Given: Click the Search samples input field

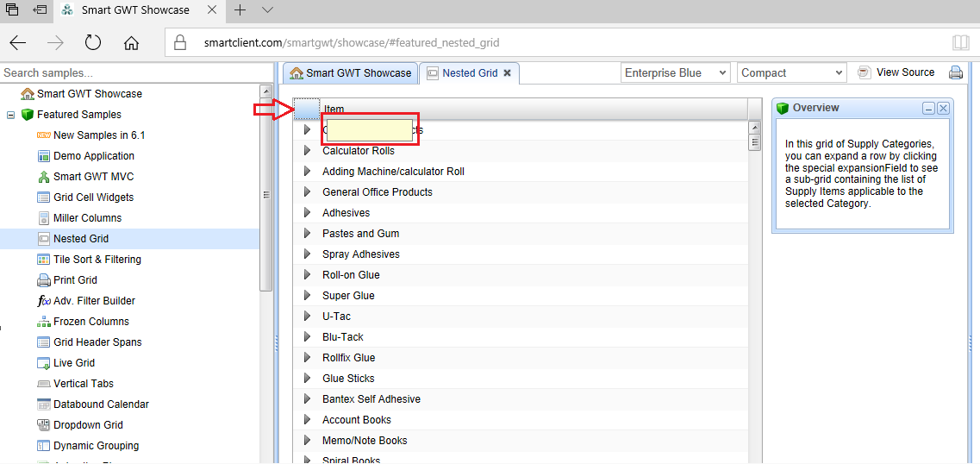Looking at the screenshot, I should coord(138,73).
